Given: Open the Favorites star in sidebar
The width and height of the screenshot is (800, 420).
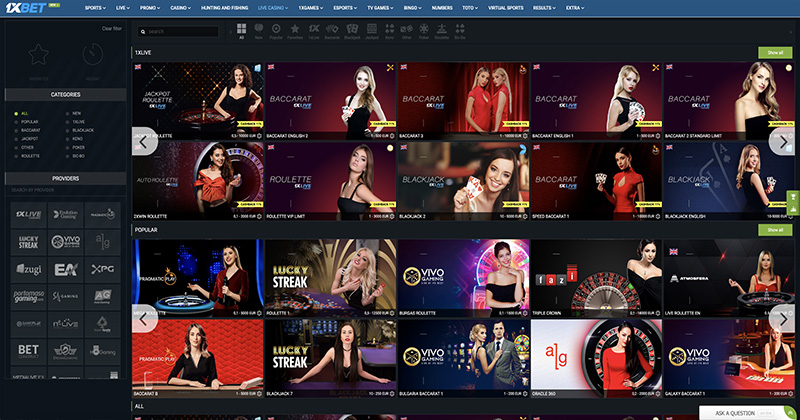Looking at the screenshot, I should click(38, 55).
